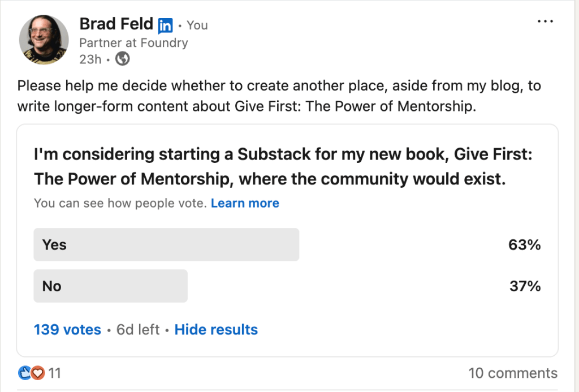Open 10 comments on the post
The height and width of the screenshot is (392, 579).
click(513, 373)
